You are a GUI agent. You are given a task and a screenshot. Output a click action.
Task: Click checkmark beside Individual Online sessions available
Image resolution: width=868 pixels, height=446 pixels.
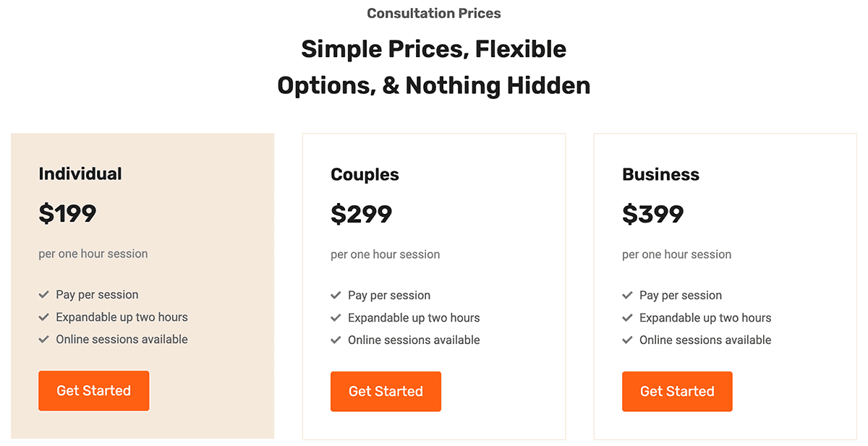coord(43,340)
